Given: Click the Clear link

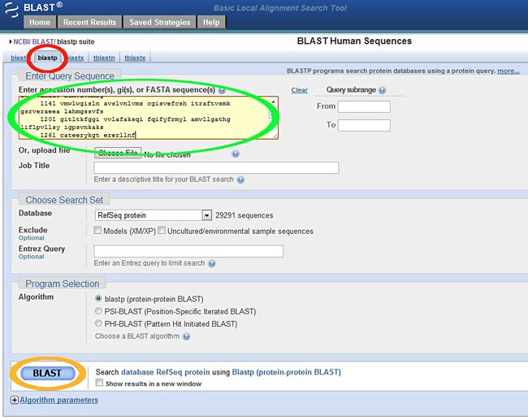Looking at the screenshot, I should (x=300, y=90).
